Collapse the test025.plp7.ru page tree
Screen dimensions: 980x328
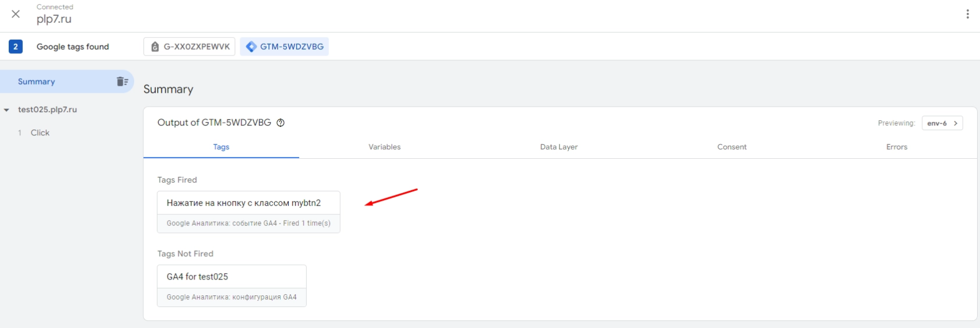pos(6,110)
